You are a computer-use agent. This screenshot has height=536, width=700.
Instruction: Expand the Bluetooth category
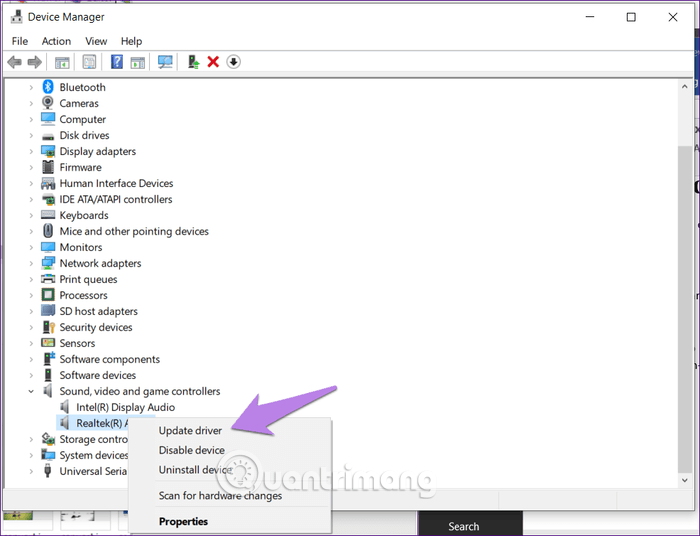click(31, 87)
